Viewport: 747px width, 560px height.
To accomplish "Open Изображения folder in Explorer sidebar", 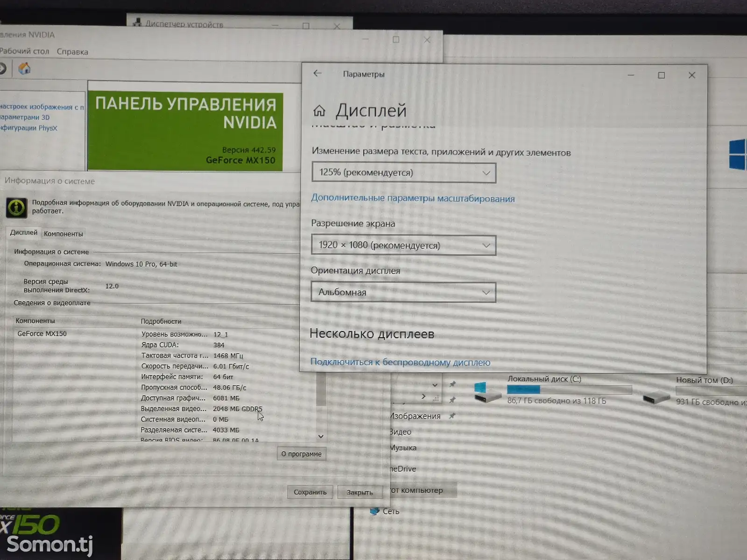I will 415,416.
